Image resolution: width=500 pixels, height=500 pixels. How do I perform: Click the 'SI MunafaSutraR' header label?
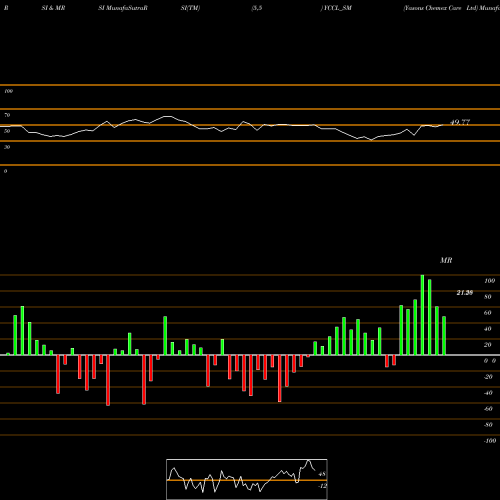click(x=123, y=8)
